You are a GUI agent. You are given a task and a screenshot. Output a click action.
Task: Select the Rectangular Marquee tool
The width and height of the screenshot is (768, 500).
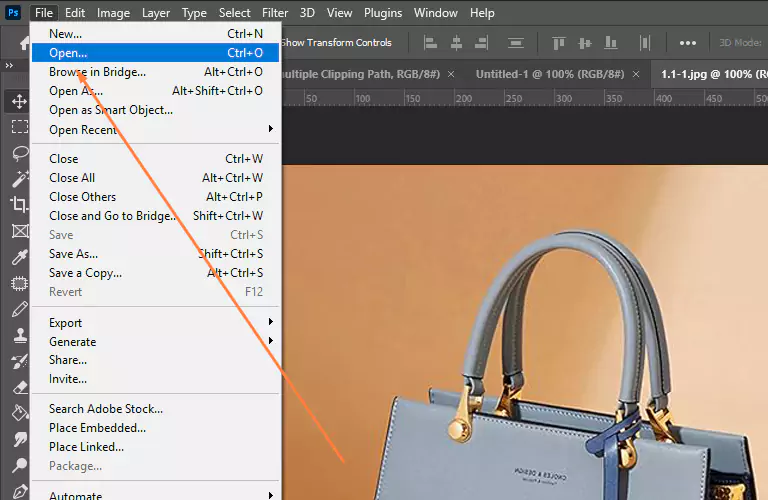click(19, 127)
